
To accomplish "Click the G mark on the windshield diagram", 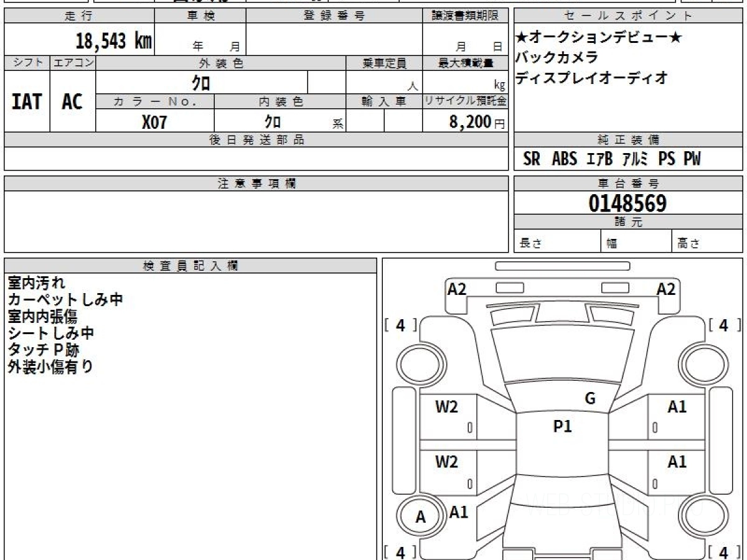I will [590, 399].
